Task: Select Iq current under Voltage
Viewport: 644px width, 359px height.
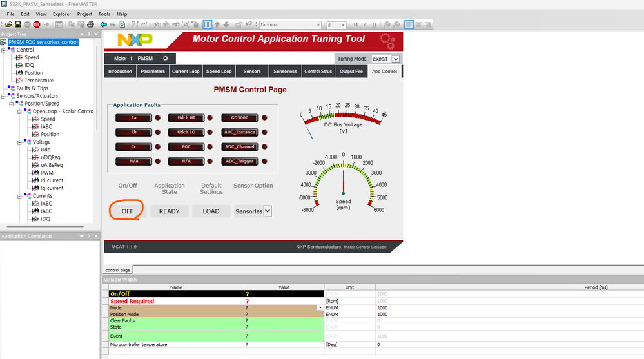Action: [52, 188]
